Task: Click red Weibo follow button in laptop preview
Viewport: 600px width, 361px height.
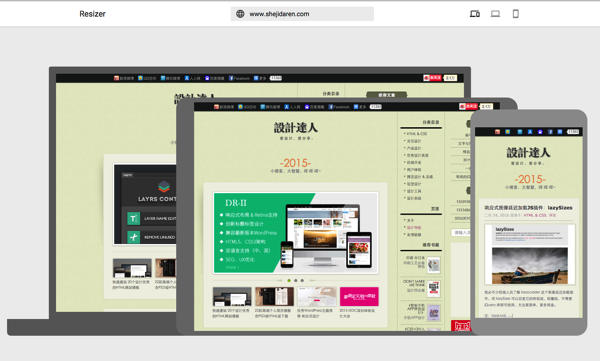Action: pos(432,78)
